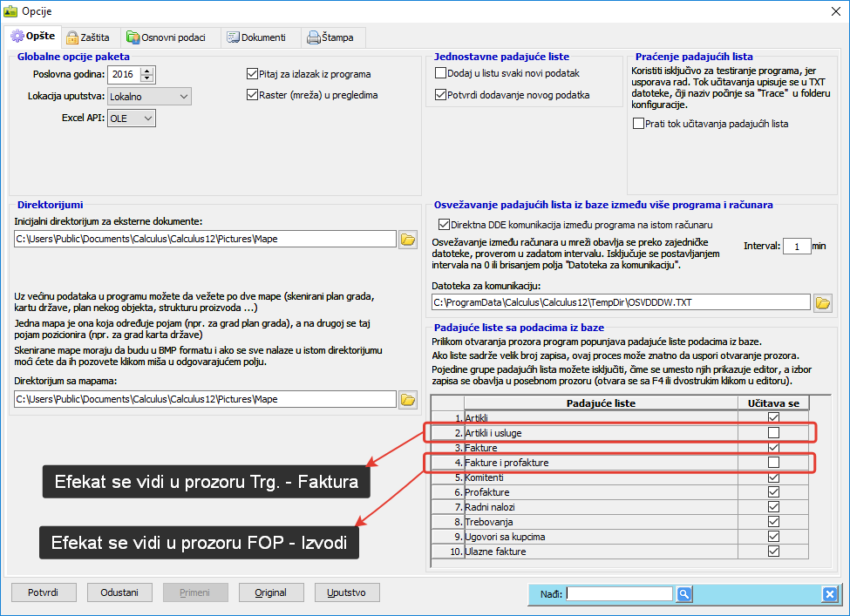Click the Interval minutes input field
The height and width of the screenshot is (616, 850).
tap(796, 247)
